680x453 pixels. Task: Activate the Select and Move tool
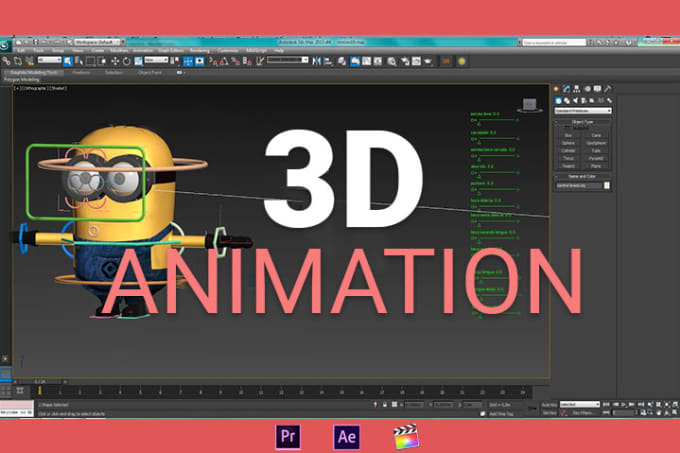click(115, 62)
